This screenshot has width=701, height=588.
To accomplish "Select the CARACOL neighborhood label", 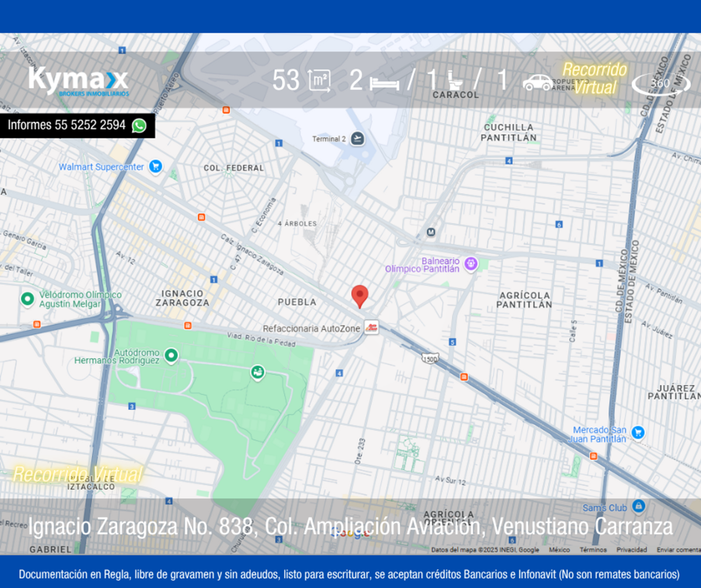I will [x=456, y=95].
